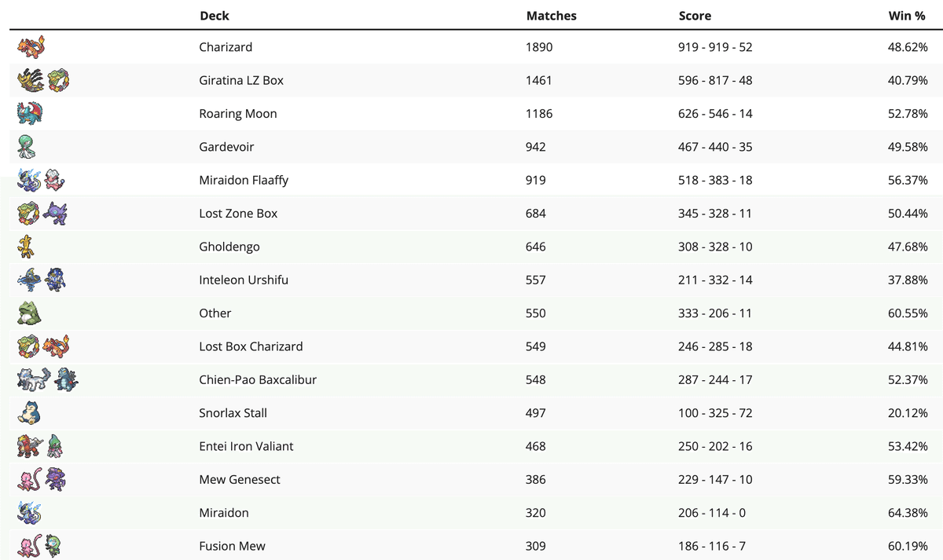Screen dimensions: 943x560
Task: Sort table by Deck column header
Action: pyautogui.click(x=215, y=16)
